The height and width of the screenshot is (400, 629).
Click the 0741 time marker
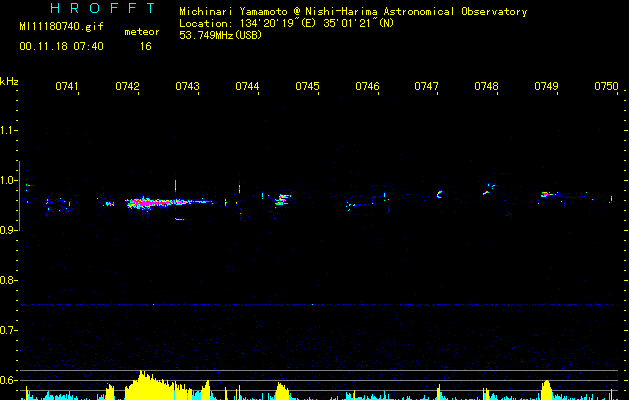67,86
